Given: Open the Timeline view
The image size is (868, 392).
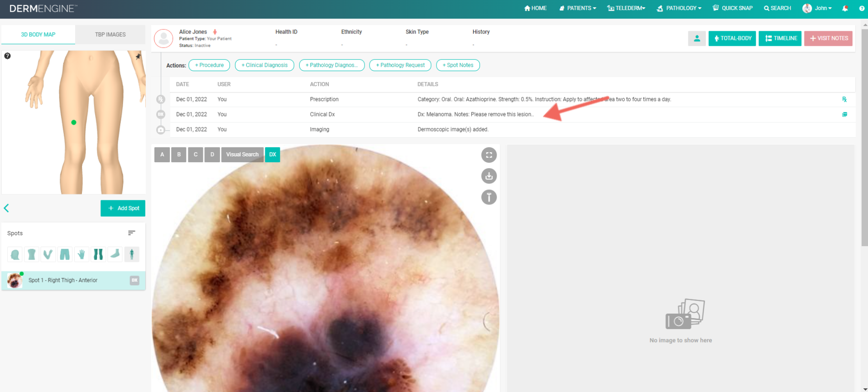Looking at the screenshot, I should (780, 39).
